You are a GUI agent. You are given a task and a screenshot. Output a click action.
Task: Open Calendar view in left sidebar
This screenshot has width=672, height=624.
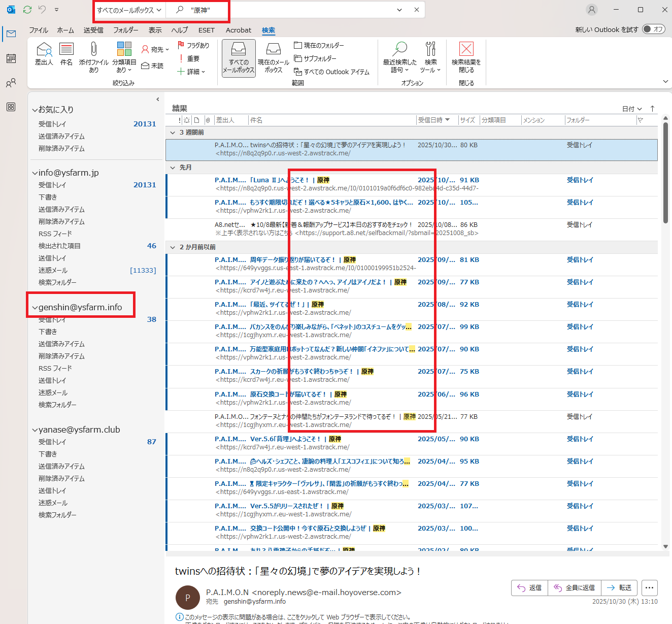[x=11, y=58]
